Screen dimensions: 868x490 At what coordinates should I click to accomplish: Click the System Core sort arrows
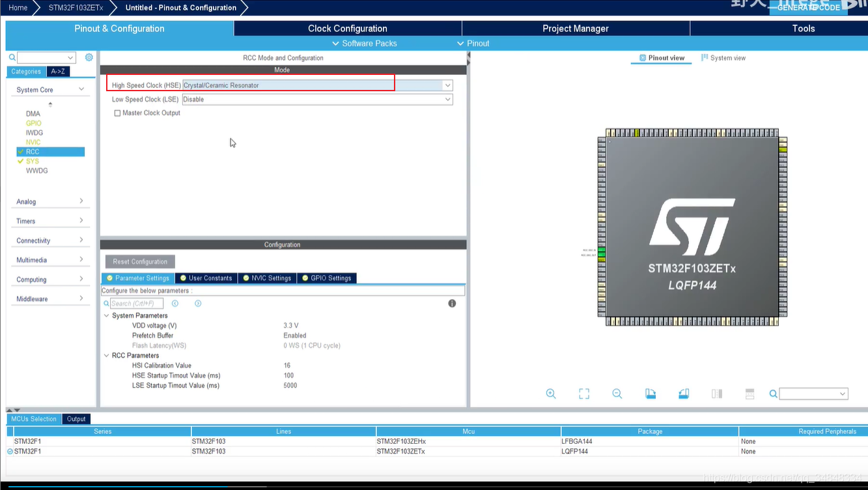pos(50,104)
